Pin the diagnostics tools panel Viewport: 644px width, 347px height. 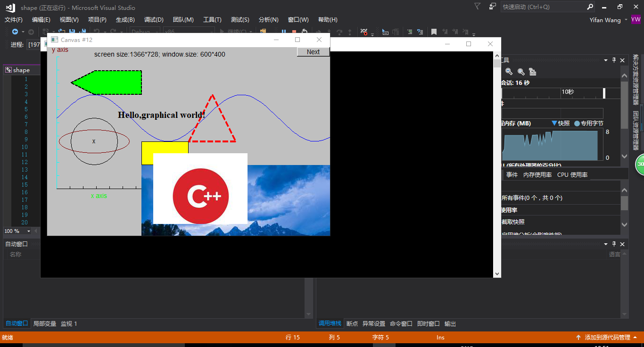614,60
